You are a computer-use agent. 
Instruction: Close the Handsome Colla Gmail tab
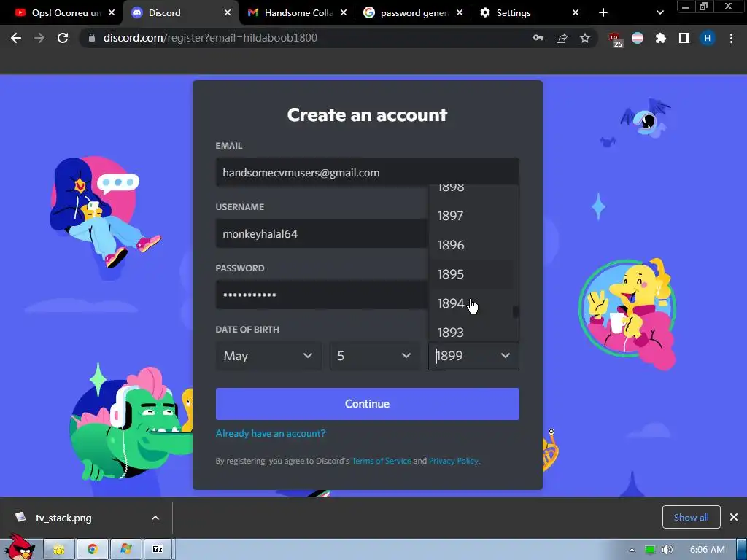[344, 13]
